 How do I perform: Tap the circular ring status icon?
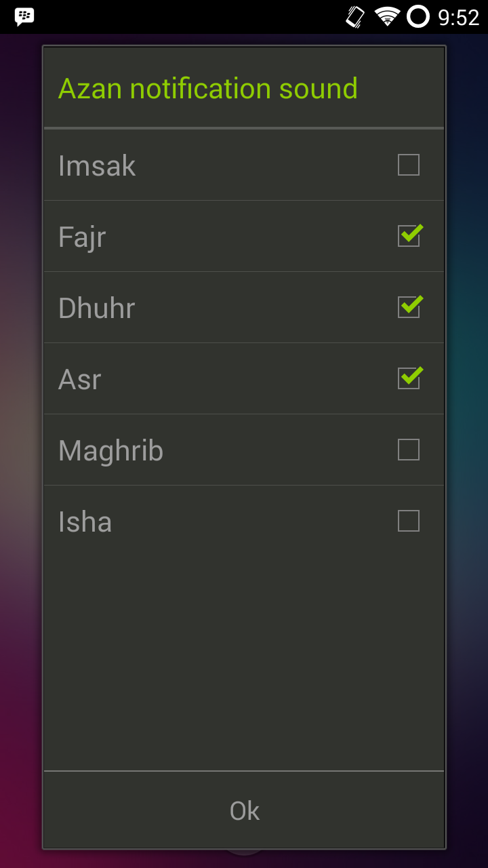click(x=418, y=17)
